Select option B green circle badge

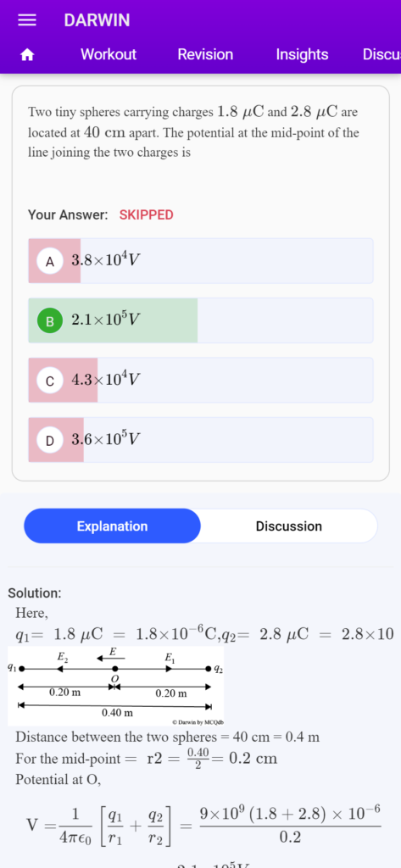point(50,321)
